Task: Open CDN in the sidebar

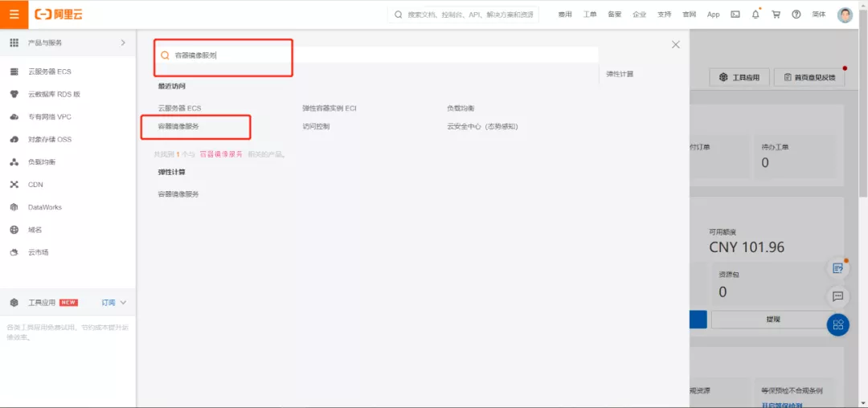Action: (35, 185)
